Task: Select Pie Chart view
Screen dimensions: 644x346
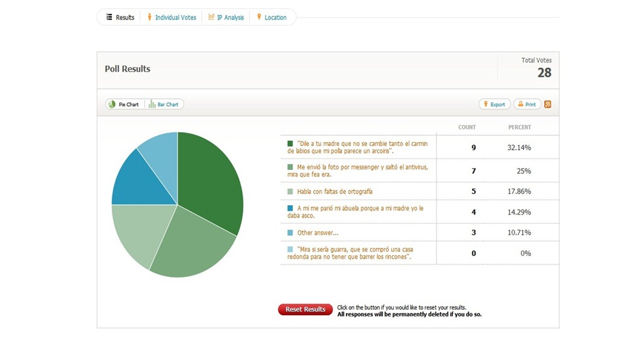Action: tap(125, 104)
